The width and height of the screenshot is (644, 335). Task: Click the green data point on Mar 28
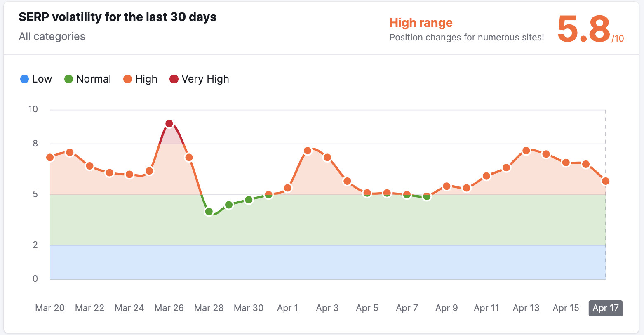pos(209,212)
